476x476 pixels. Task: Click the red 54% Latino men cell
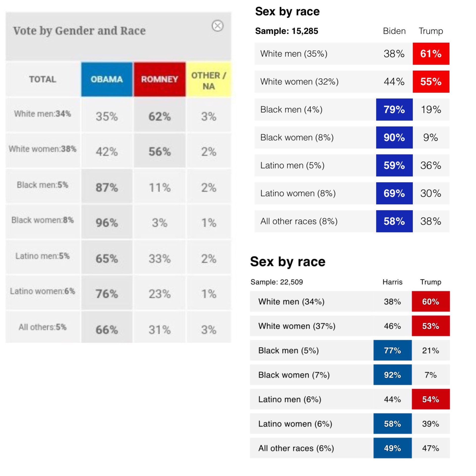coord(431,399)
